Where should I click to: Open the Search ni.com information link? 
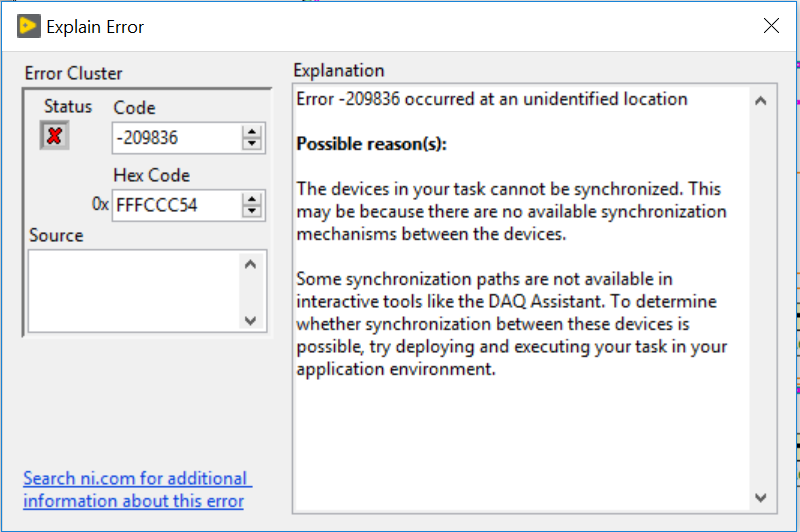click(x=137, y=489)
